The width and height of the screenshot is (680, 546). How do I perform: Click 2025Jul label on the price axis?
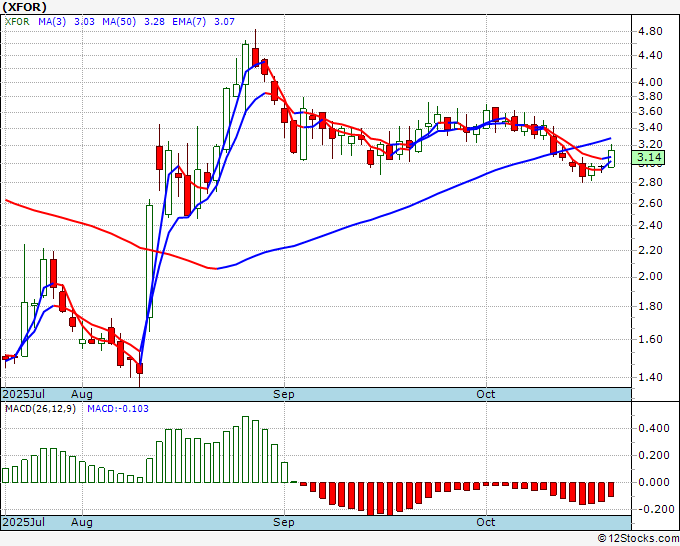(22, 395)
